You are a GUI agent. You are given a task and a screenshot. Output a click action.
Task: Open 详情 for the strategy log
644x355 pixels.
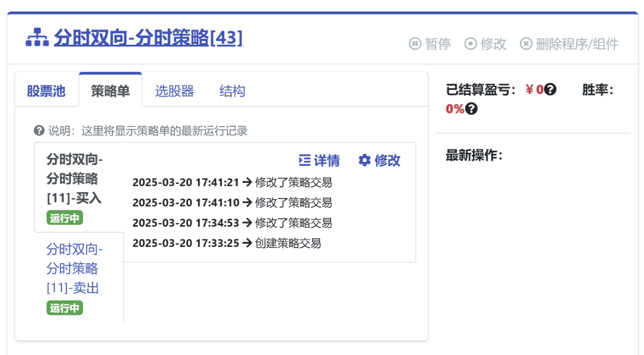[319, 160]
